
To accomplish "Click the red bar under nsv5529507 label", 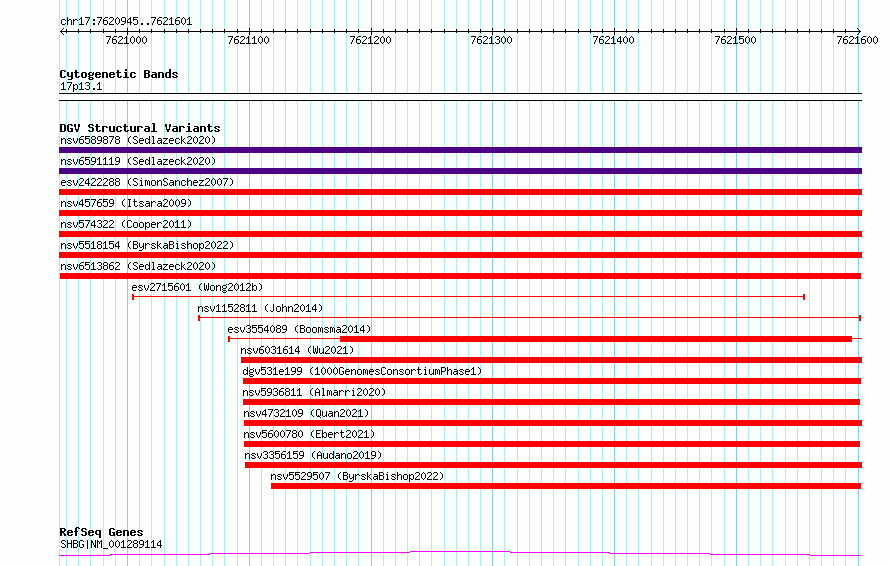I will coord(566,486).
